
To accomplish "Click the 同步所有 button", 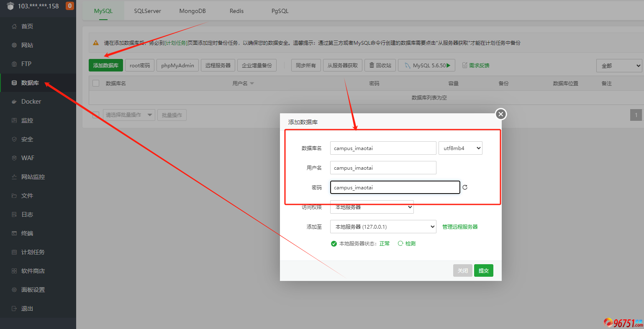I will 306,65.
